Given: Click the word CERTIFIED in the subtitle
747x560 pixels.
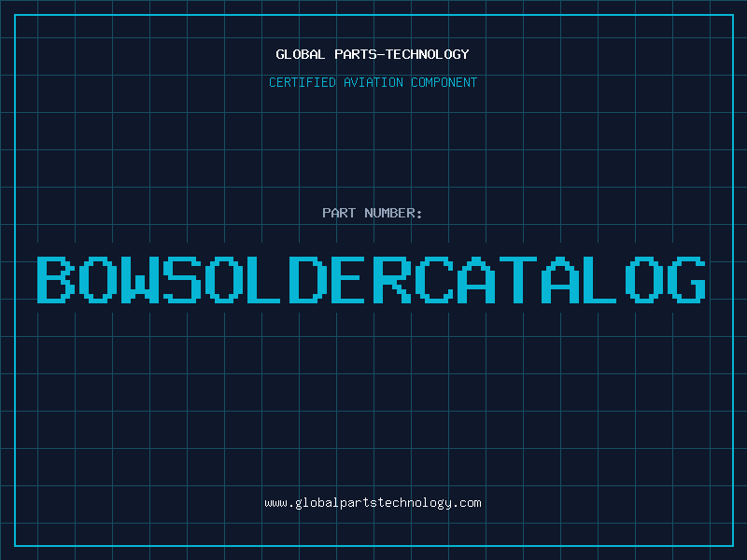Looking at the screenshot, I should [302, 82].
